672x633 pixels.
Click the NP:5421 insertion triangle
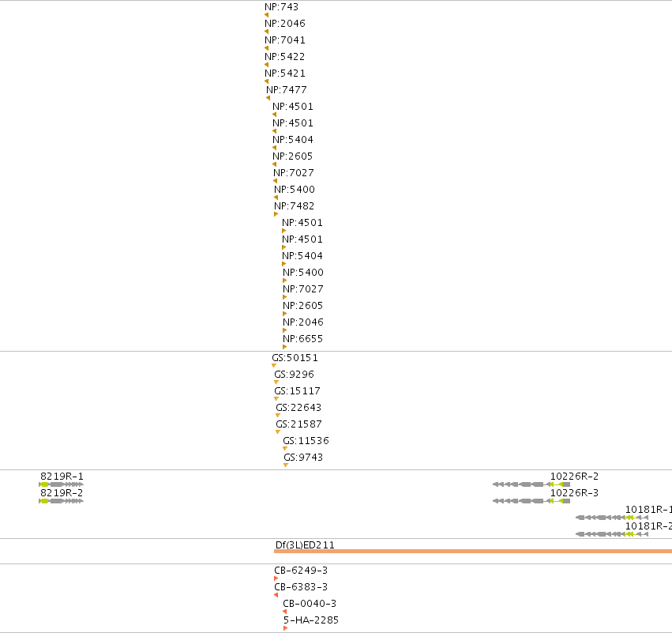point(267,81)
